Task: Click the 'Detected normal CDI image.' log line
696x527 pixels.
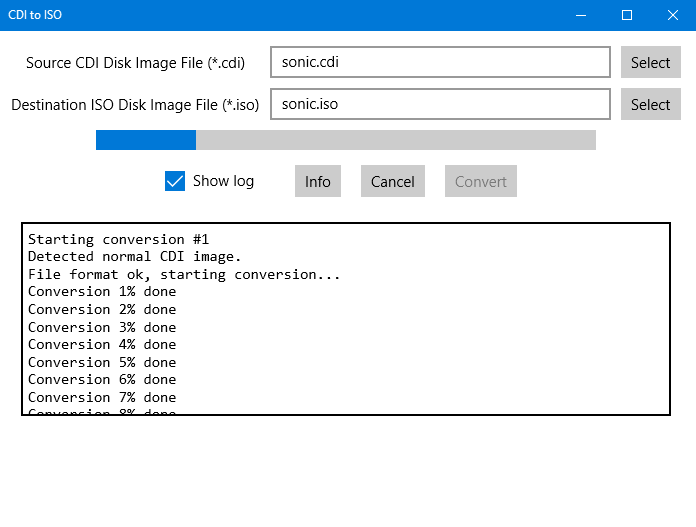Action: pos(134,257)
